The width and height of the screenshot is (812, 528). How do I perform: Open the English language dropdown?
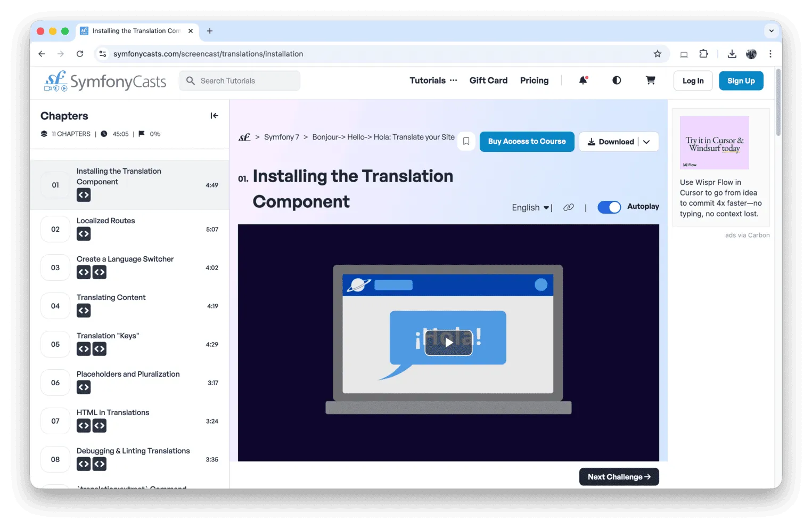pyautogui.click(x=529, y=207)
